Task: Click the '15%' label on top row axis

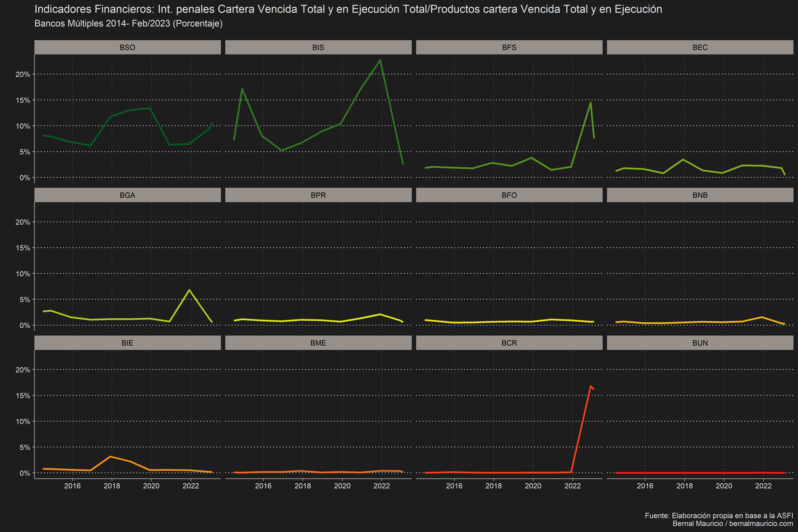Action: point(23,100)
